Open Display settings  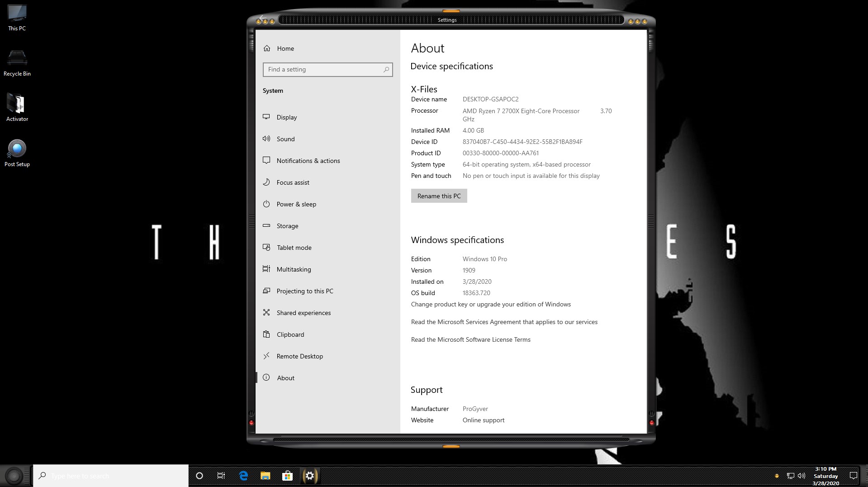pos(327,117)
